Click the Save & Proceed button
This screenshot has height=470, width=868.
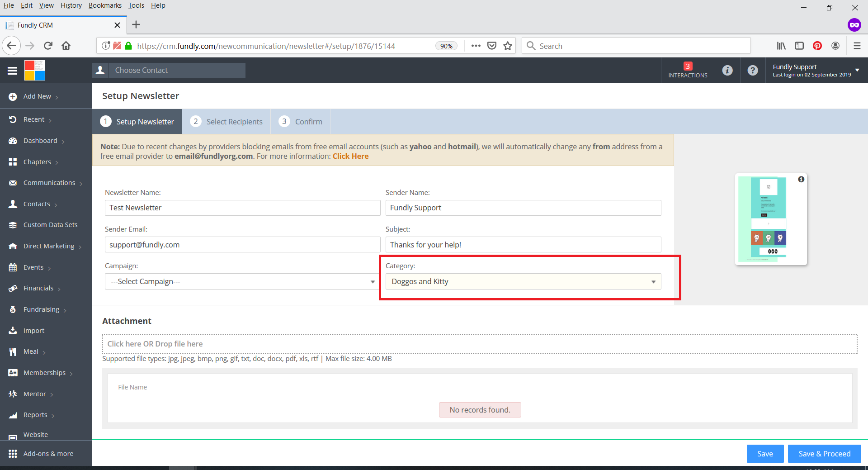[x=824, y=454]
